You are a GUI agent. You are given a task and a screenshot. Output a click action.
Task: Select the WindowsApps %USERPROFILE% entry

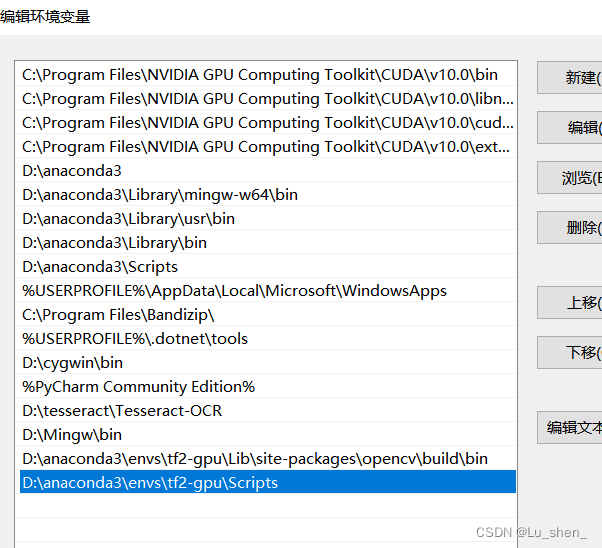click(266, 290)
